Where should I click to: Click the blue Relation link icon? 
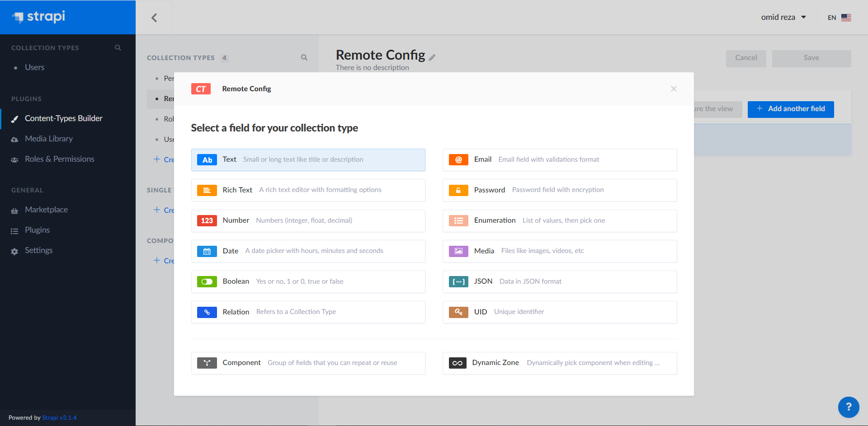[x=207, y=312]
